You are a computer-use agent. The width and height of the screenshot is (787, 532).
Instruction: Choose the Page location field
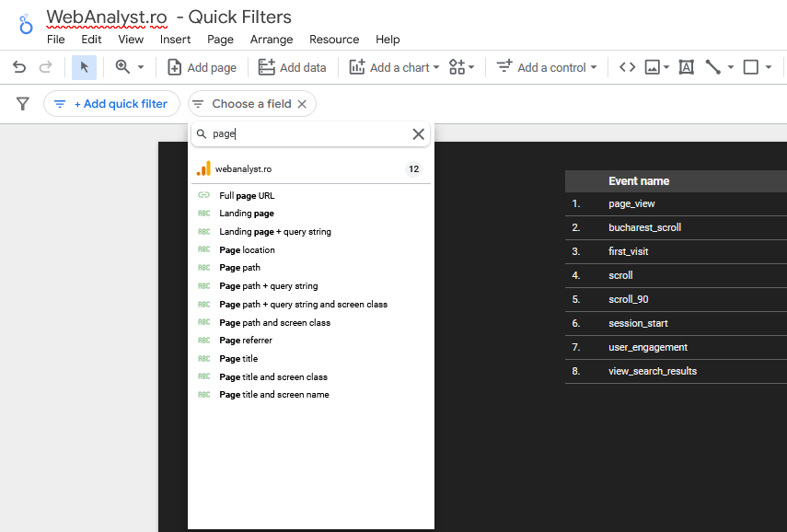click(x=310, y=250)
